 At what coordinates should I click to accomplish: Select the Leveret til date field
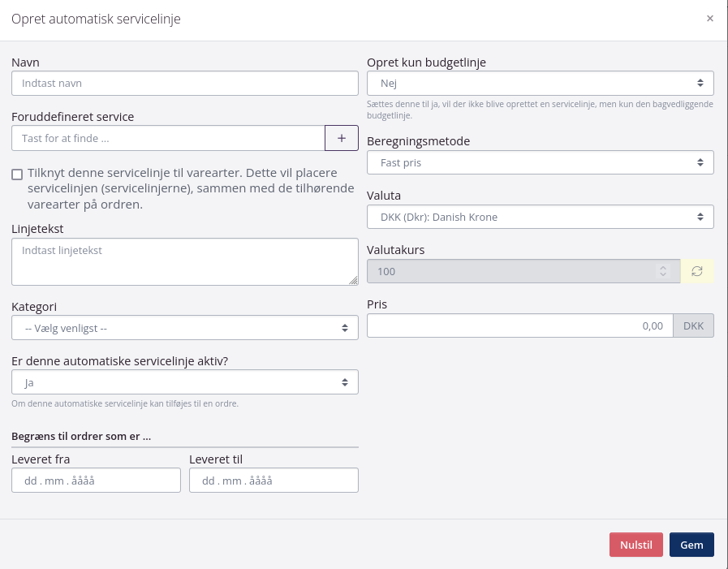tap(274, 481)
